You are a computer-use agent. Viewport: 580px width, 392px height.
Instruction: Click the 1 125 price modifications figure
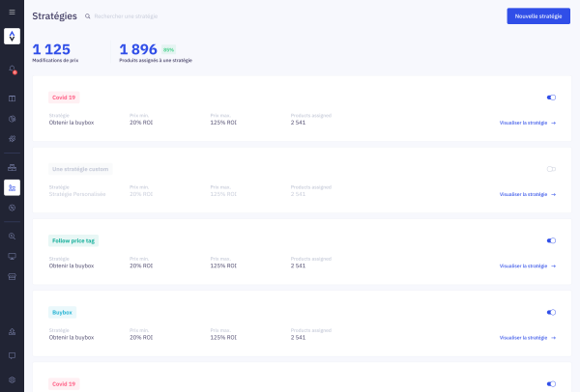point(51,49)
